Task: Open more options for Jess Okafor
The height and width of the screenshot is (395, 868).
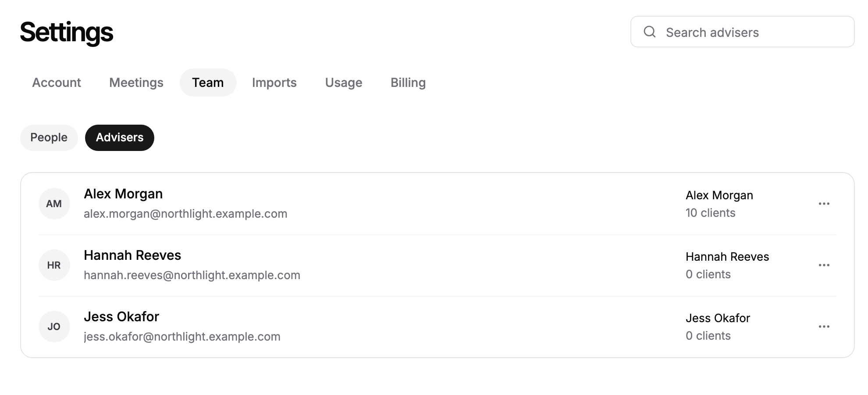Action: (824, 327)
